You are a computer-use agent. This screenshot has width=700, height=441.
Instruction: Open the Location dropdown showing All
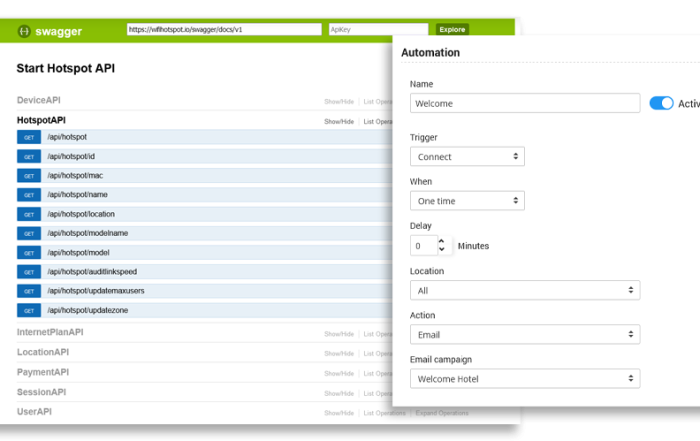point(525,291)
